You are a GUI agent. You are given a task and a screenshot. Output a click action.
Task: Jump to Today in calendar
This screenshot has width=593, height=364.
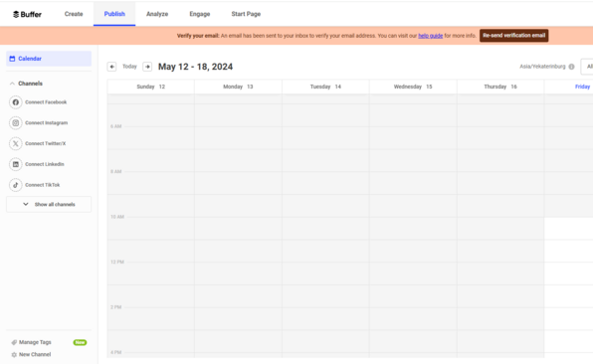coord(129,67)
